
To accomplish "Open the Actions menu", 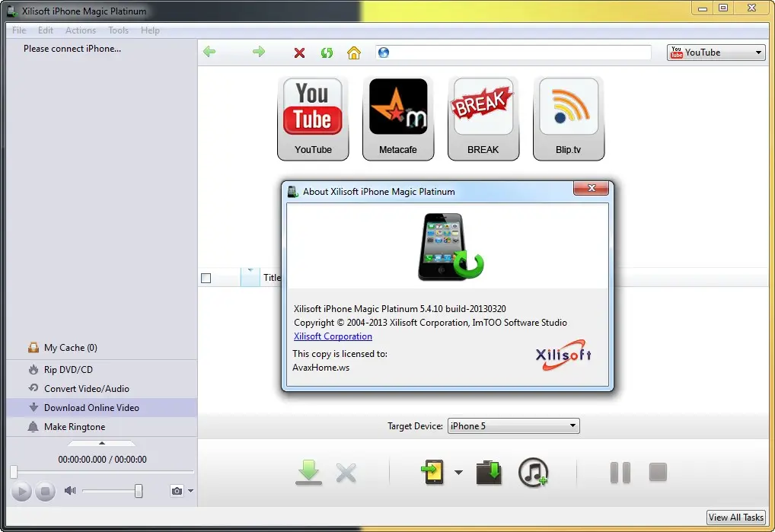I will click(81, 30).
